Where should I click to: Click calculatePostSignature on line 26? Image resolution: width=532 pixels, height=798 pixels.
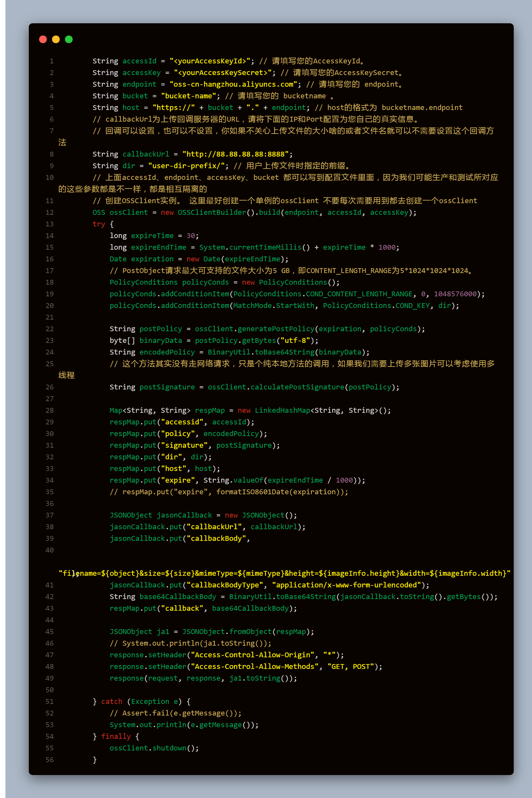(x=297, y=387)
